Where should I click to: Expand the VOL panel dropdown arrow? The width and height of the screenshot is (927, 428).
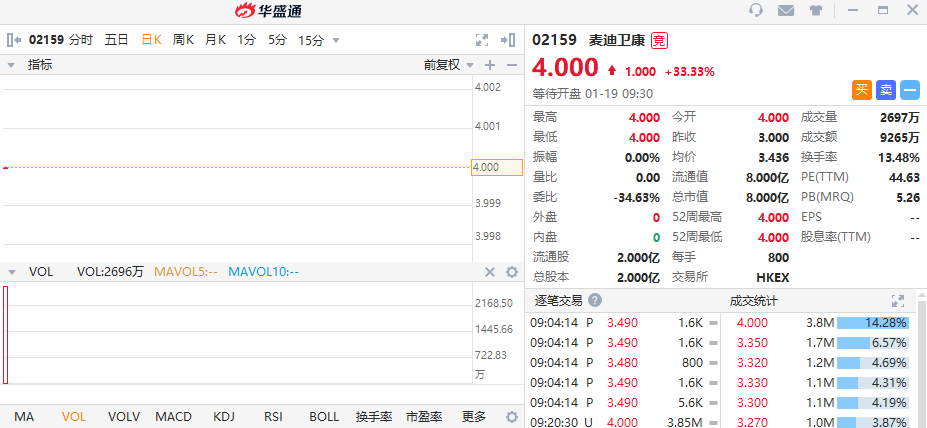11,273
